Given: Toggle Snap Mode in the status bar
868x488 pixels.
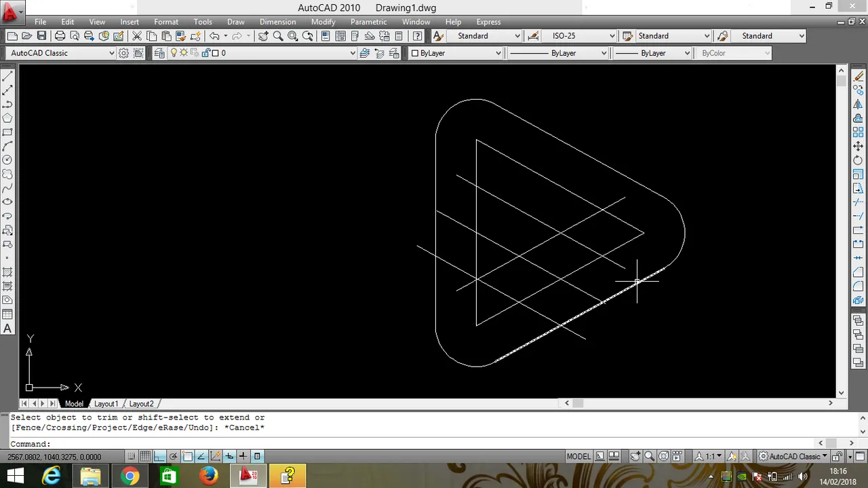Looking at the screenshot, I should pyautogui.click(x=132, y=456).
